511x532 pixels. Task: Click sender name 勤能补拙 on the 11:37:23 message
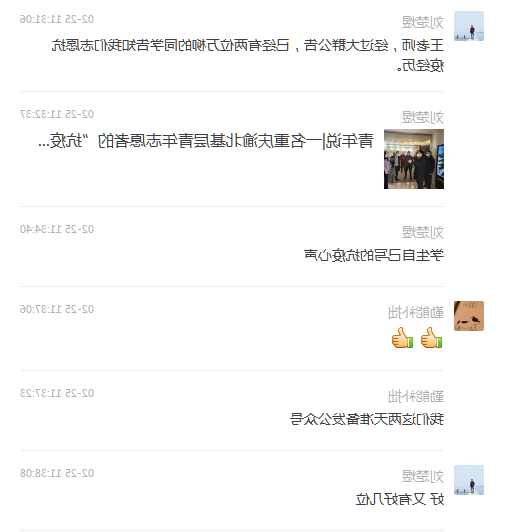tap(416, 396)
